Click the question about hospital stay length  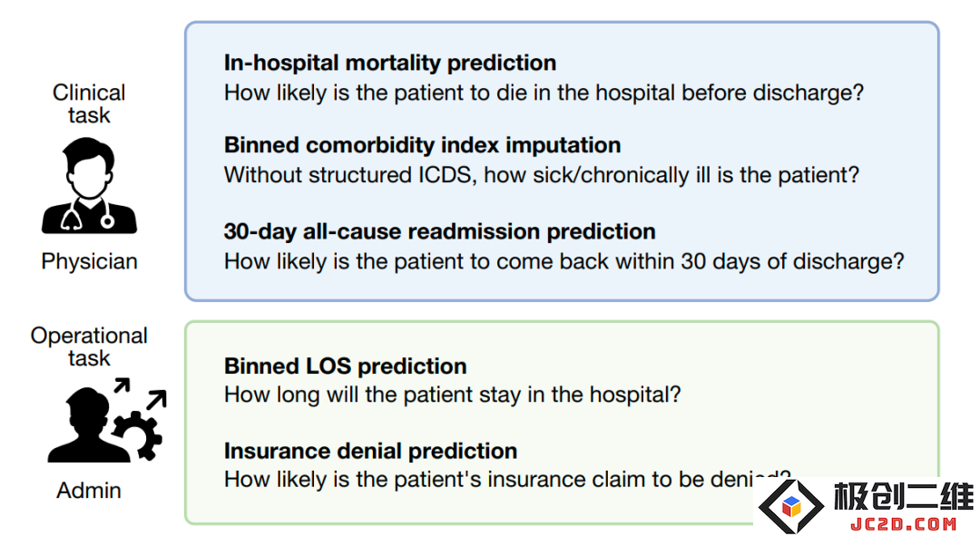(x=453, y=395)
